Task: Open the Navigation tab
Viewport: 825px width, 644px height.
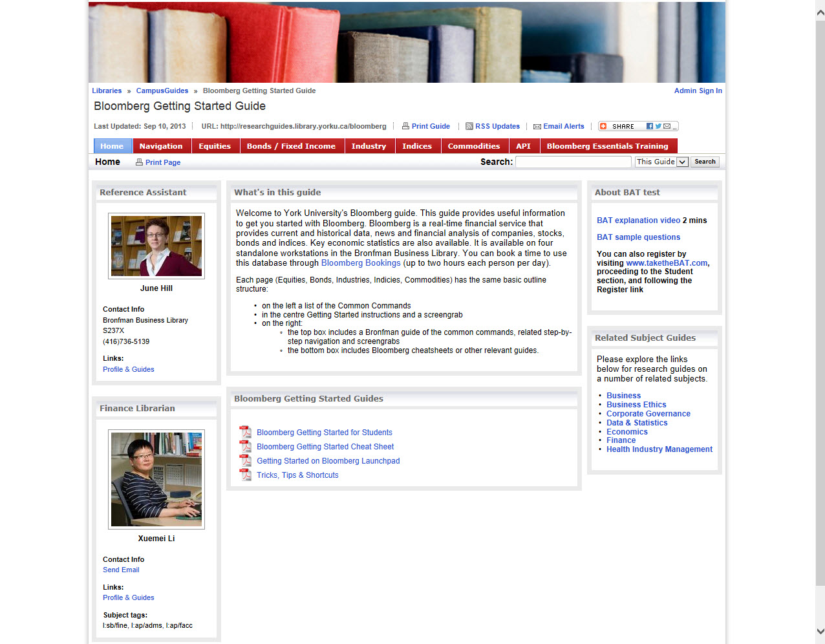Action: [161, 146]
